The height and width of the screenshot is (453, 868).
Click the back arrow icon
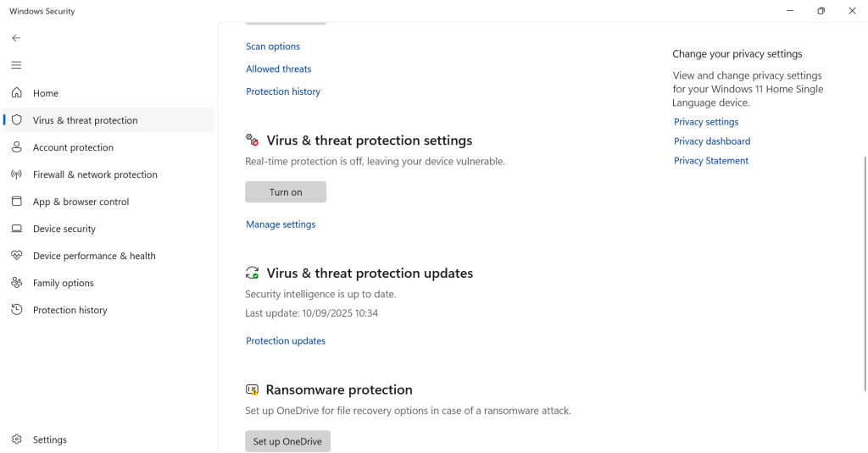click(x=16, y=38)
